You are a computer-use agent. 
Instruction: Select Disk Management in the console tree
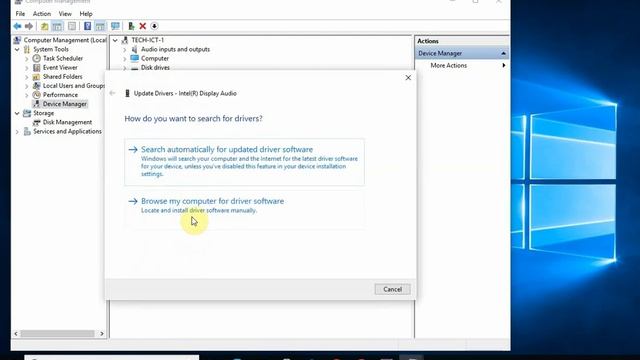(67, 122)
